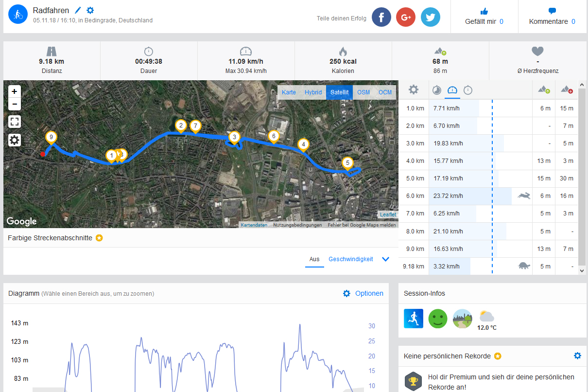
Task: Open activity settings gear next to Radfahren
Action: (90, 10)
